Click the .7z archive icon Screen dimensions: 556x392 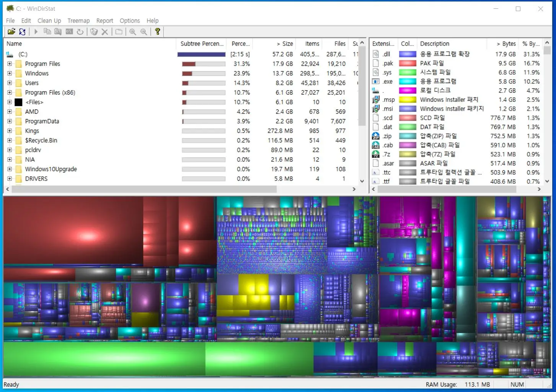pos(376,154)
